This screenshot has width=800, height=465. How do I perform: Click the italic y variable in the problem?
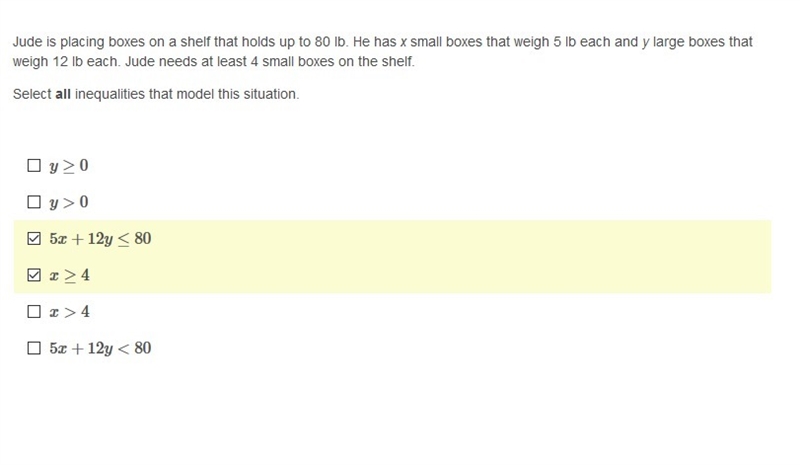pyautogui.click(x=645, y=42)
